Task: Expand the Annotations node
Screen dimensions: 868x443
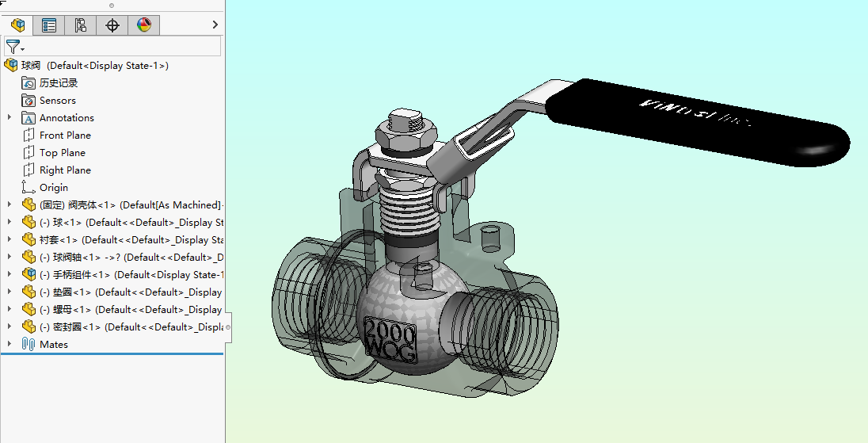Action: (10, 117)
